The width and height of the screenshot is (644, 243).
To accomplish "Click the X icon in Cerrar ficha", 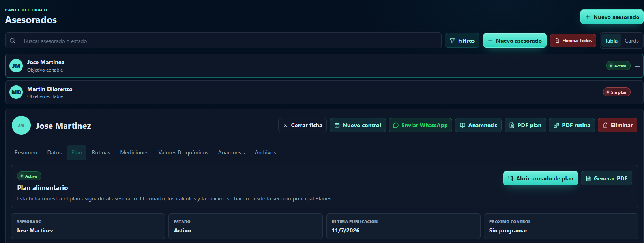I will tap(285, 125).
